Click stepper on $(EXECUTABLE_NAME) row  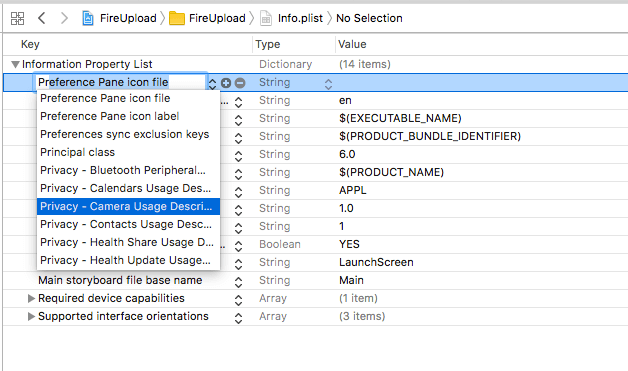coord(238,120)
